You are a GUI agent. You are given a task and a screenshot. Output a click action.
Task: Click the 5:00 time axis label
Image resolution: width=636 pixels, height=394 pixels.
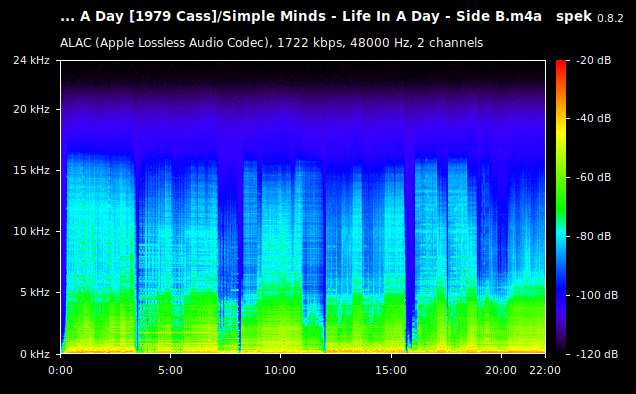[x=170, y=370]
